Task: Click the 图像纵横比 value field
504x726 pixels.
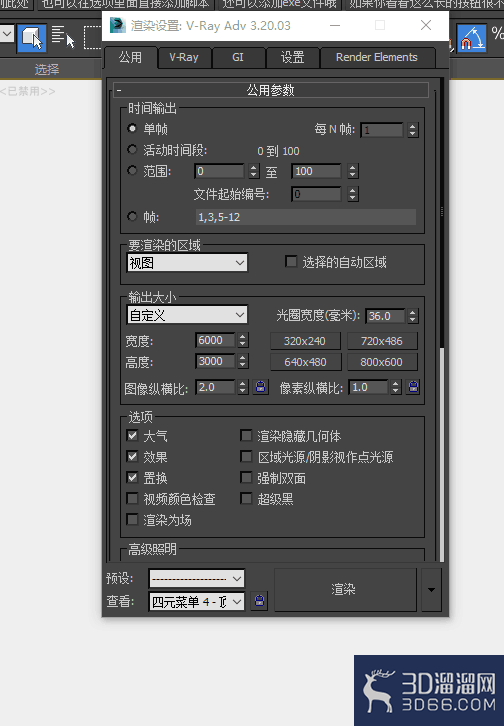Action: pyautogui.click(x=215, y=387)
